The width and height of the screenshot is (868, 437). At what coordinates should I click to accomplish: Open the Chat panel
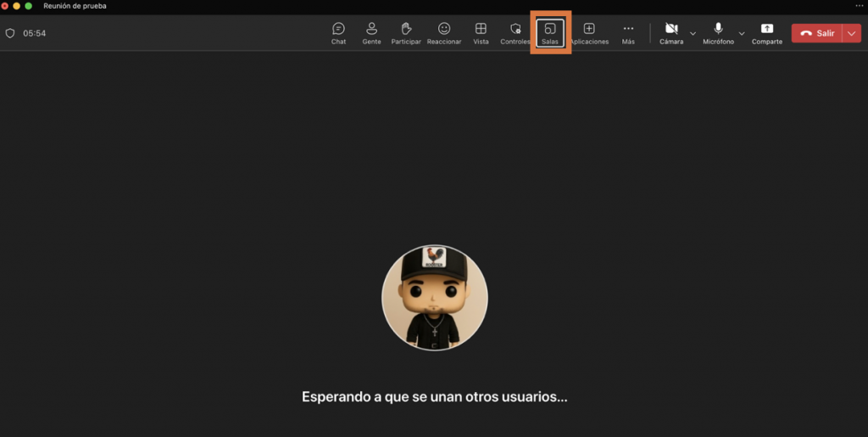pyautogui.click(x=338, y=33)
